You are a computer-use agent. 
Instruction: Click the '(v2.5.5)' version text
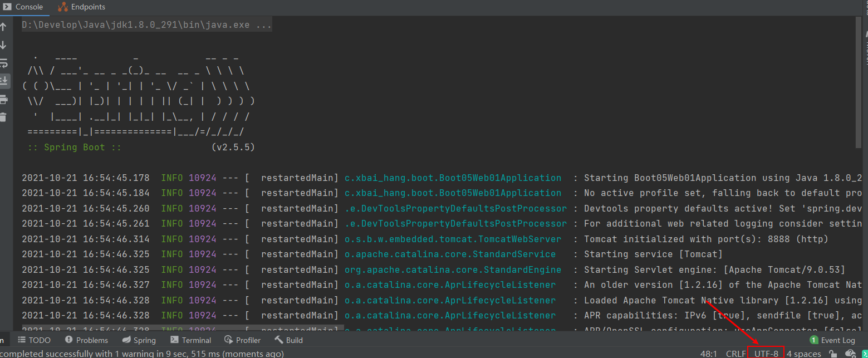pos(233,148)
